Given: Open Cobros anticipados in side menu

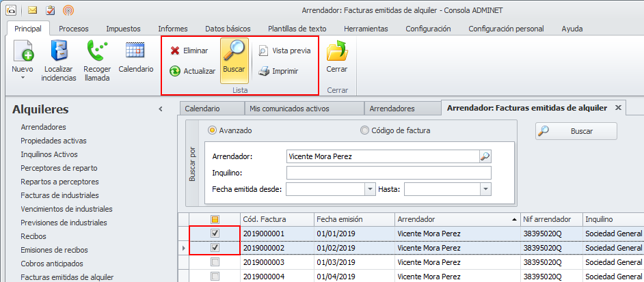Looking at the screenshot, I should (x=52, y=264).
